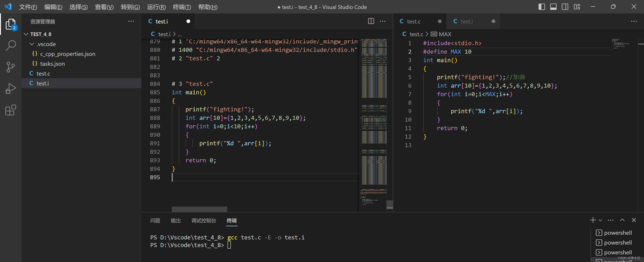Viewport: 644px width, 262px height.
Task: Split the left editor group
Action: [371, 21]
